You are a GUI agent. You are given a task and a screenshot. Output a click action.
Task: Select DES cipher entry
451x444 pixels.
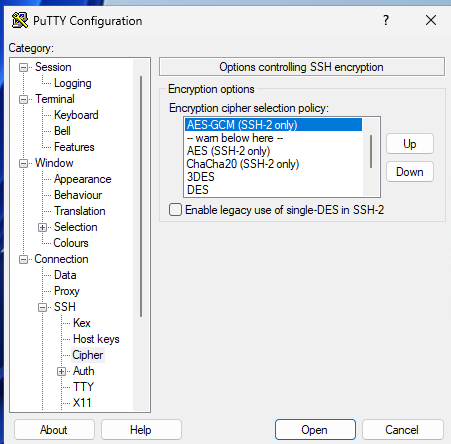[273, 190]
